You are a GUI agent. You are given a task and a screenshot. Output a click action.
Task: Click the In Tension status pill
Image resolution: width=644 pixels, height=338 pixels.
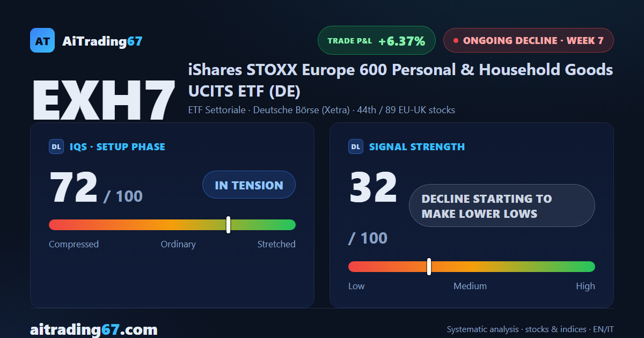pyautogui.click(x=249, y=185)
